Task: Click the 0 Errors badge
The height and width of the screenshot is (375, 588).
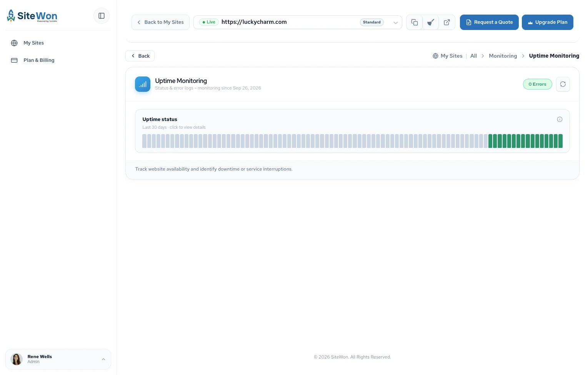Action: pos(537,84)
